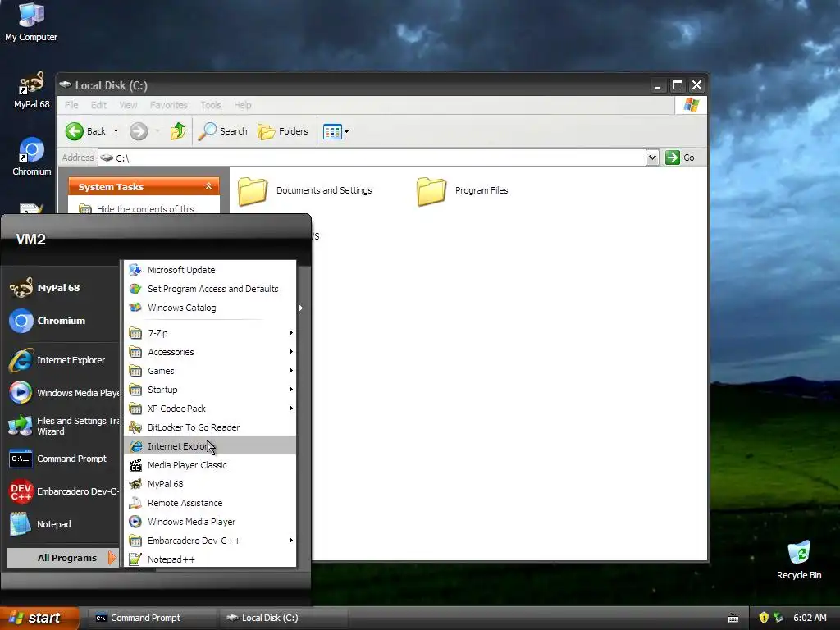Open Notepad from start menu
The image size is (840, 630).
tap(62, 524)
